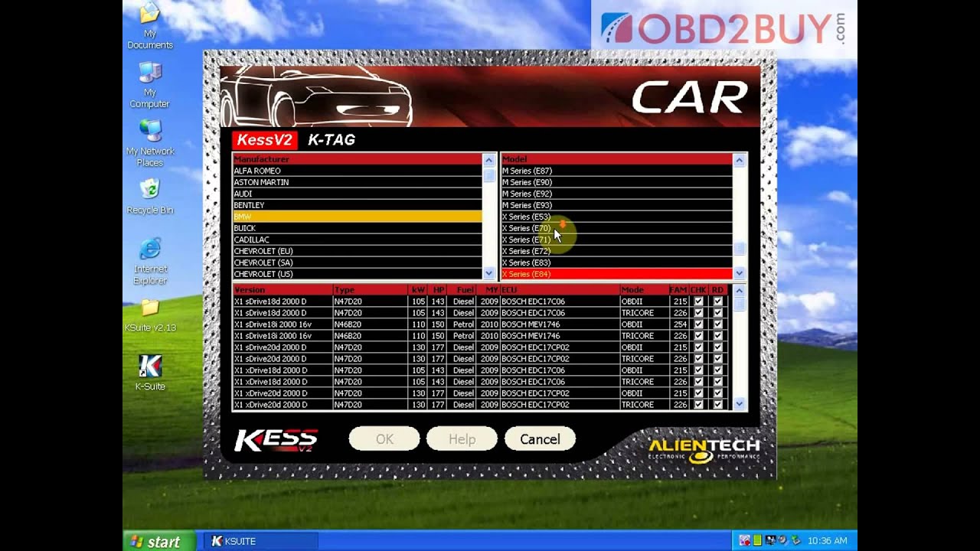Click Version table scroll-up arrow
The image size is (980, 551).
click(x=739, y=291)
